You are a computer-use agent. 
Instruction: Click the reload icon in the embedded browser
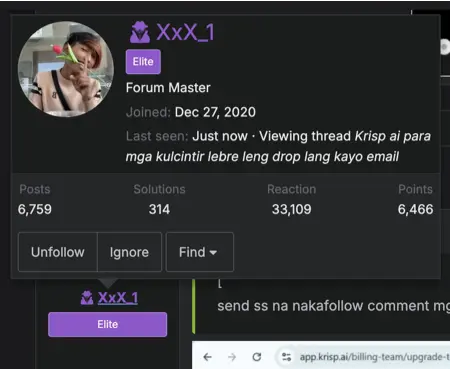pos(257,357)
